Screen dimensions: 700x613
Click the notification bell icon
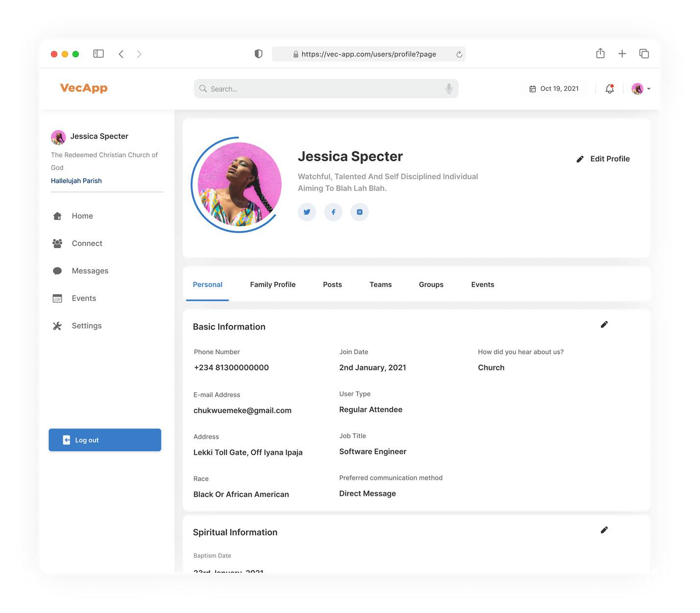coord(609,89)
